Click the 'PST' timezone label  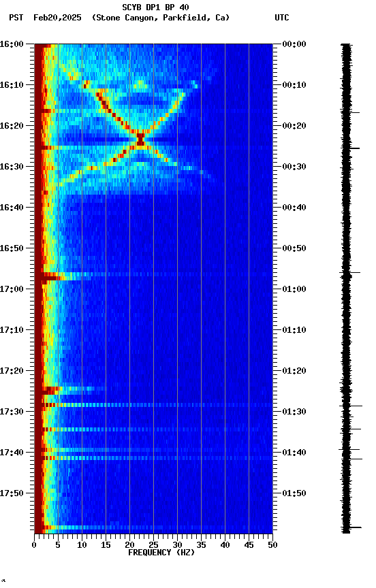16,18
